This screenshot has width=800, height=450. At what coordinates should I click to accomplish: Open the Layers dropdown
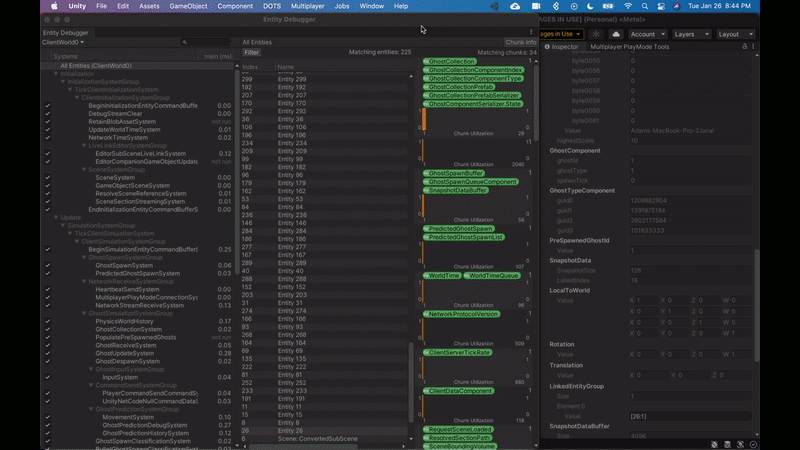point(691,34)
